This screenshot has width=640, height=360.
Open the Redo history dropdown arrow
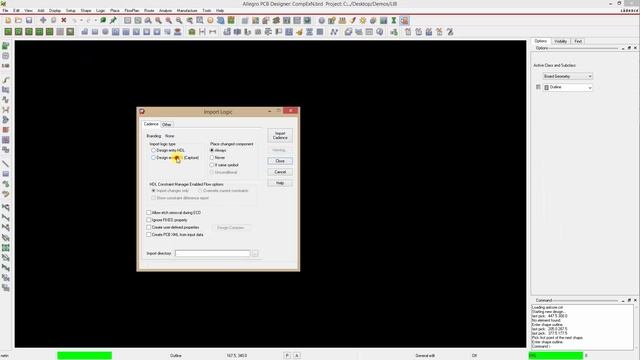95,20
